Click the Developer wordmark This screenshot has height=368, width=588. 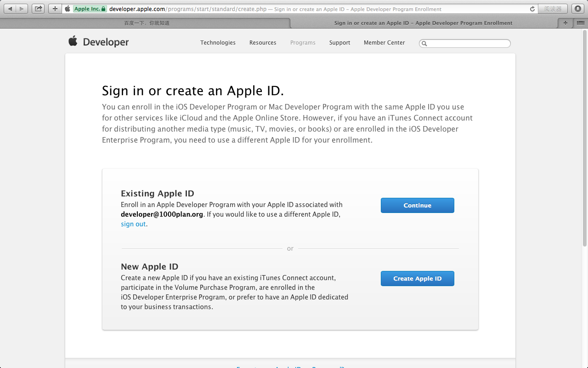click(106, 42)
